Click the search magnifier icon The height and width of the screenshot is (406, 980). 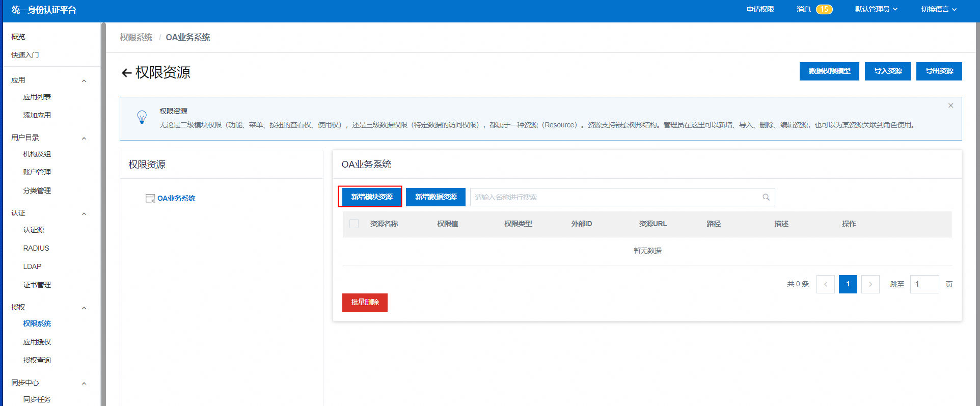[766, 197]
